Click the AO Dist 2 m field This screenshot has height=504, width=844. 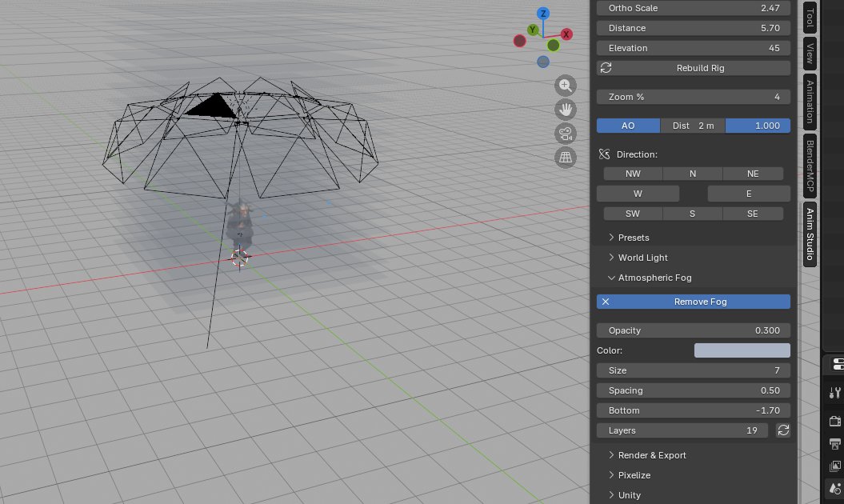693,126
